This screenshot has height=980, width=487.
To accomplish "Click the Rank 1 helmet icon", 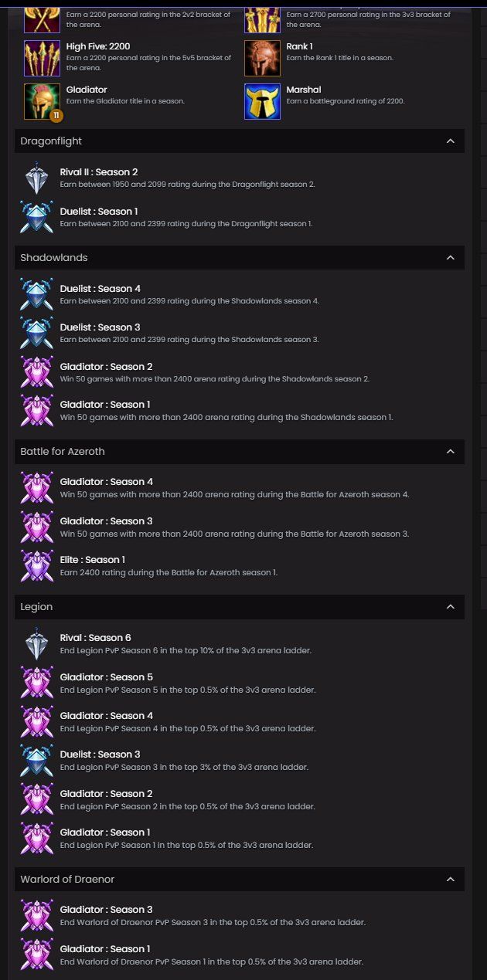I will click(262, 58).
